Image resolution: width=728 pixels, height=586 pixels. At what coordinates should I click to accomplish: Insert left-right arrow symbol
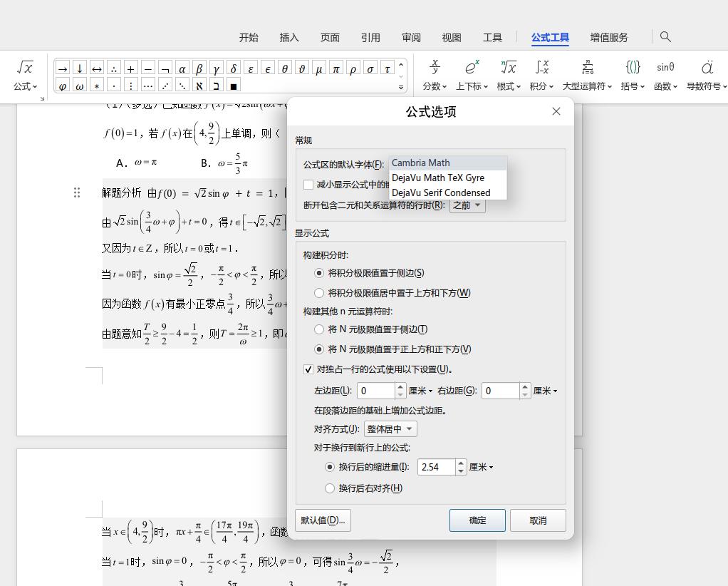(97, 68)
